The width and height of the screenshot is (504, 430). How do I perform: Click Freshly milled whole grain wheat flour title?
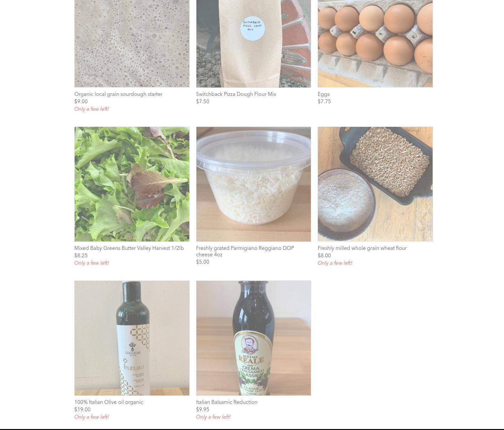click(x=362, y=248)
